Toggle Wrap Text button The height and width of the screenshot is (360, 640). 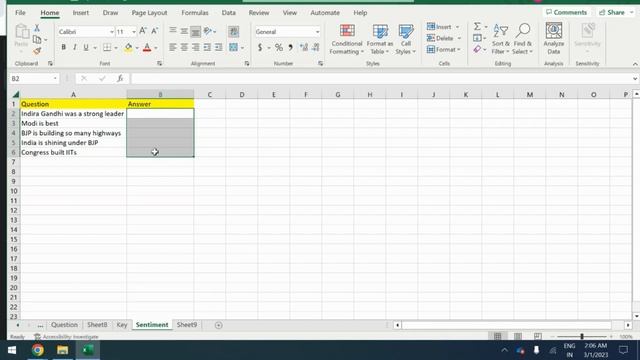pos(233,31)
